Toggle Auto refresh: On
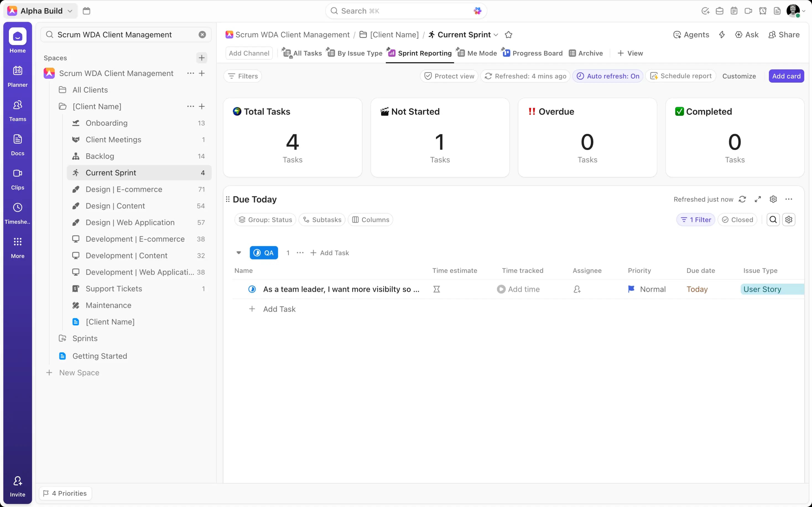The width and height of the screenshot is (812, 507). click(x=608, y=76)
